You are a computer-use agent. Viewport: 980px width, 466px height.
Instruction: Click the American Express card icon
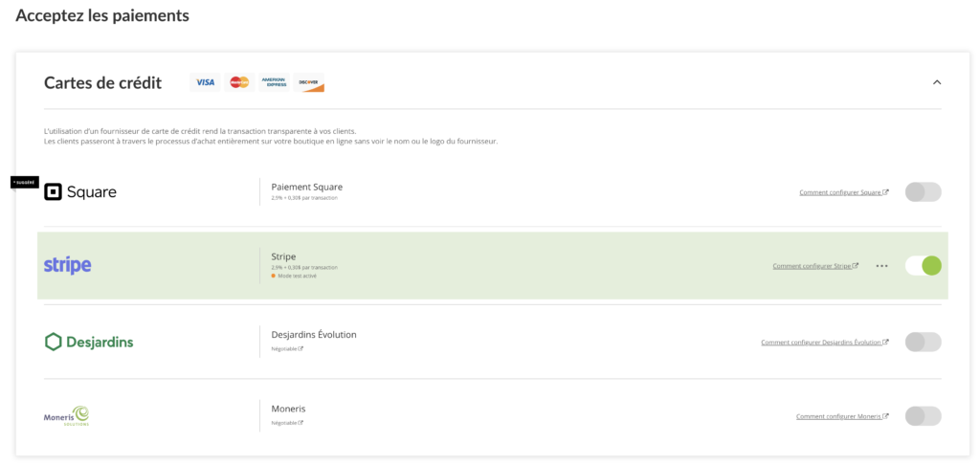[274, 82]
